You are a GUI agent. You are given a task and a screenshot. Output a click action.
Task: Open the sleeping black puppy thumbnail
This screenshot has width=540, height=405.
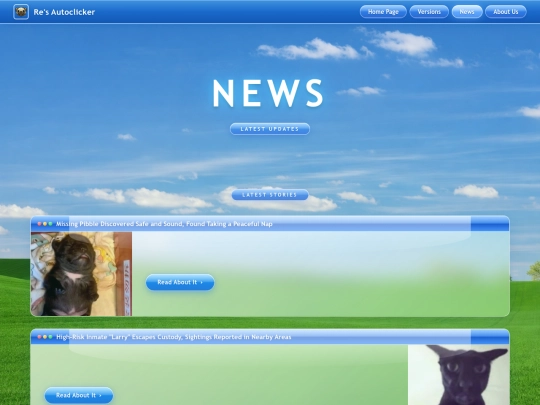click(81, 274)
